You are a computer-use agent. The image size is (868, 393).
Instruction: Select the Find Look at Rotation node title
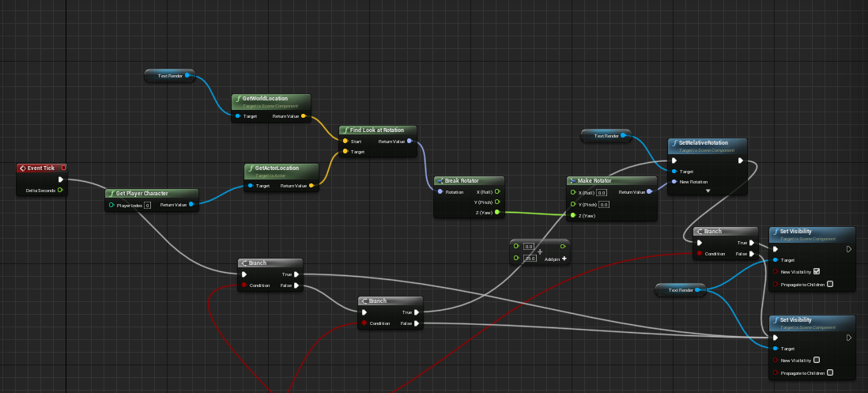pos(377,130)
